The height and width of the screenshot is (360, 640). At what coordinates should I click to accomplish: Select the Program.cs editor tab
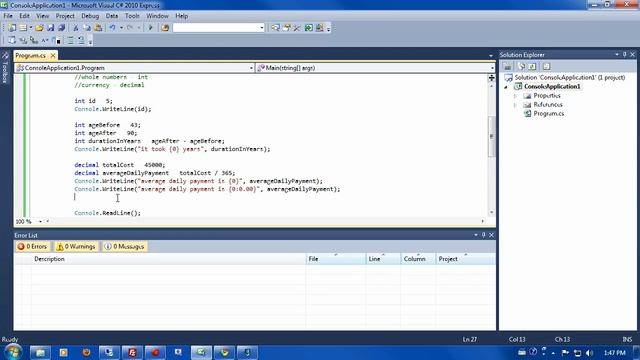pos(31,56)
